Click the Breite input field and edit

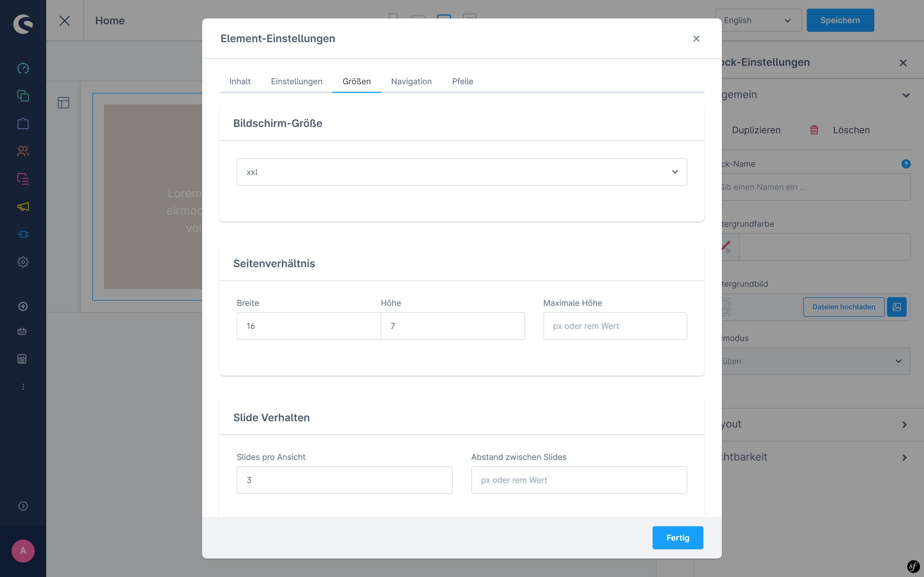[308, 326]
